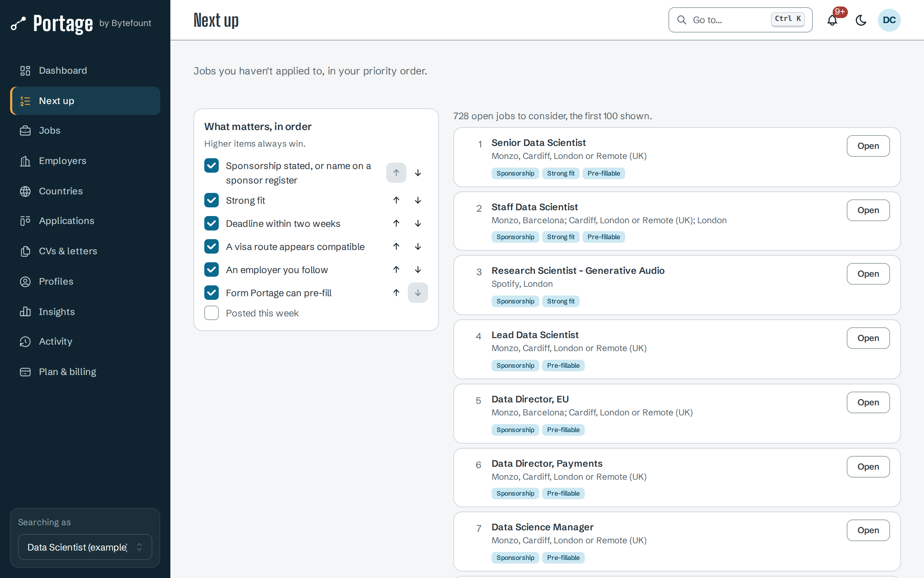Go to the Next up page
This screenshot has width=924, height=578.
coord(85,101)
